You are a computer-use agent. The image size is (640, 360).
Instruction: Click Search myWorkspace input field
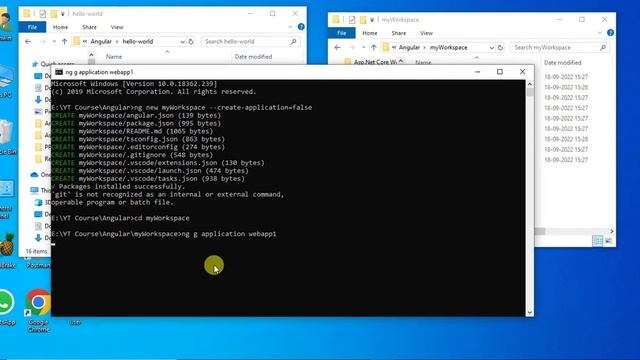560,47
